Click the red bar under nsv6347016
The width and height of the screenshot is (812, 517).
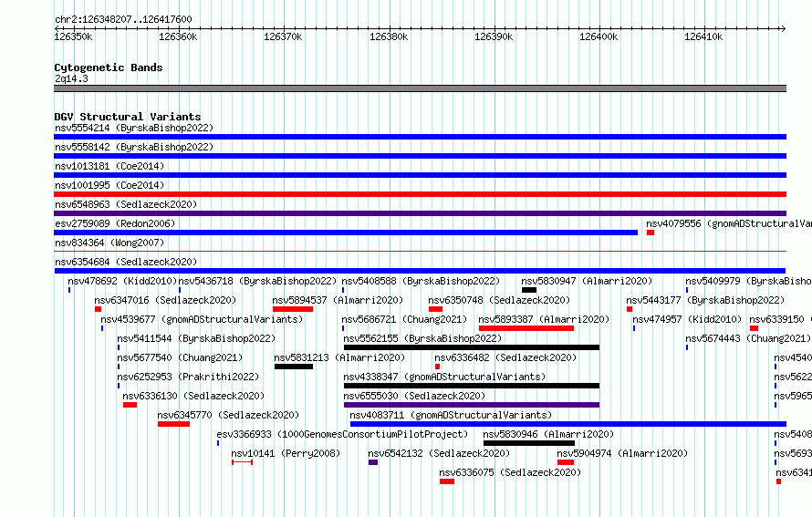click(x=98, y=309)
